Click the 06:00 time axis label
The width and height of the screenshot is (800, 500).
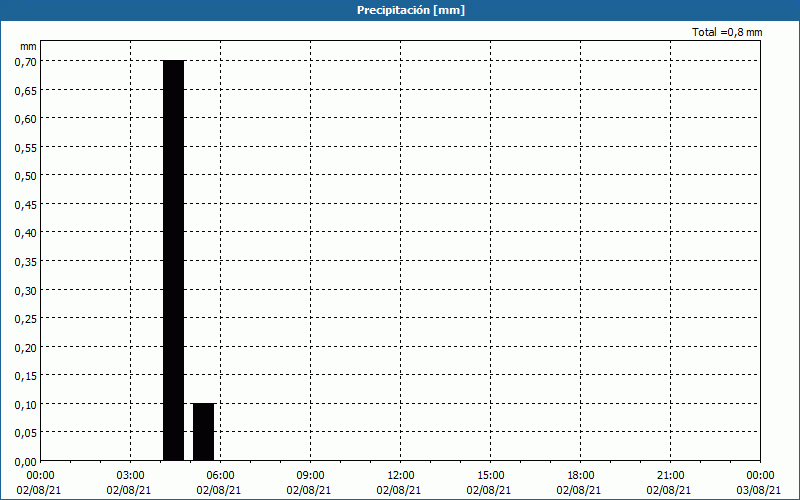point(220,476)
